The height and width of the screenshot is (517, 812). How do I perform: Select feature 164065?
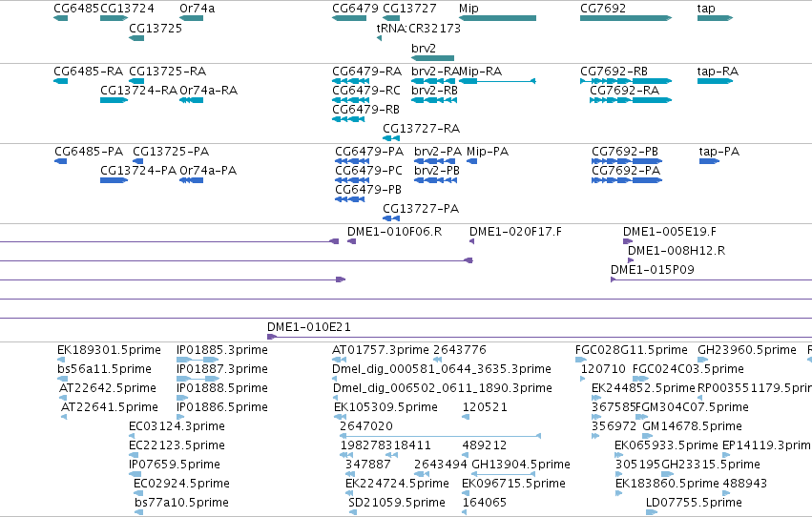465,512
